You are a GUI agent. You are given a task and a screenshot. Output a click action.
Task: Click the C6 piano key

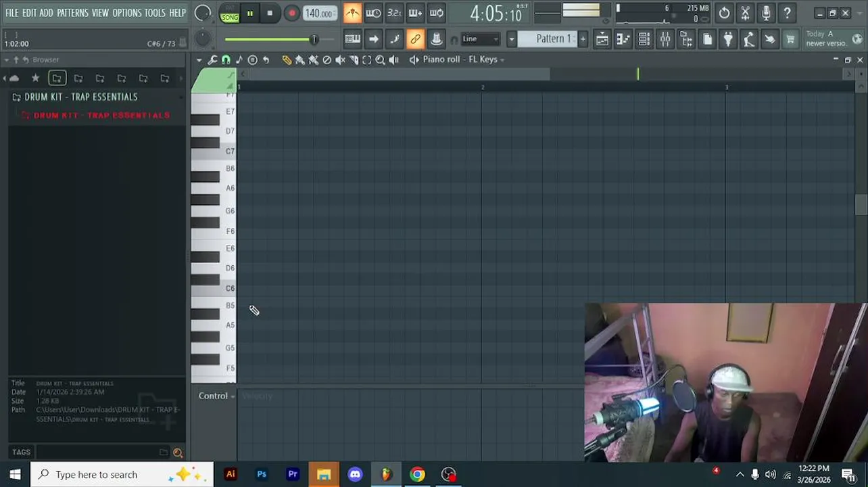tap(214, 289)
